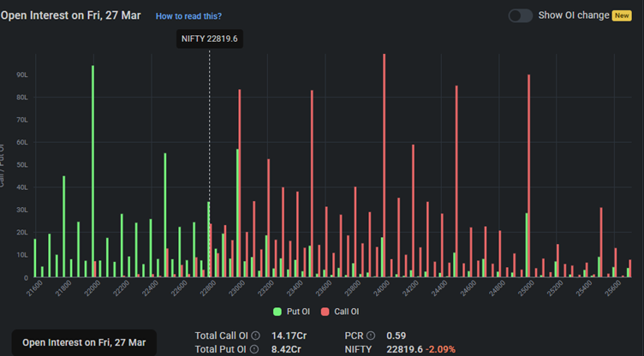Toggle Call OI series via red legend swatch
The width and height of the screenshot is (644, 356).
tap(326, 311)
